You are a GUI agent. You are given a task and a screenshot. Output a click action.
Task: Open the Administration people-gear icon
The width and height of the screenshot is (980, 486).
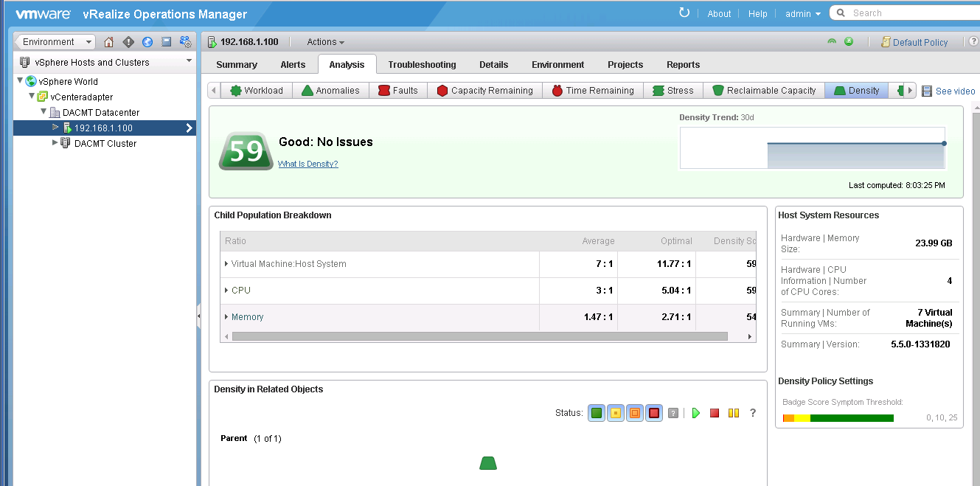click(186, 42)
